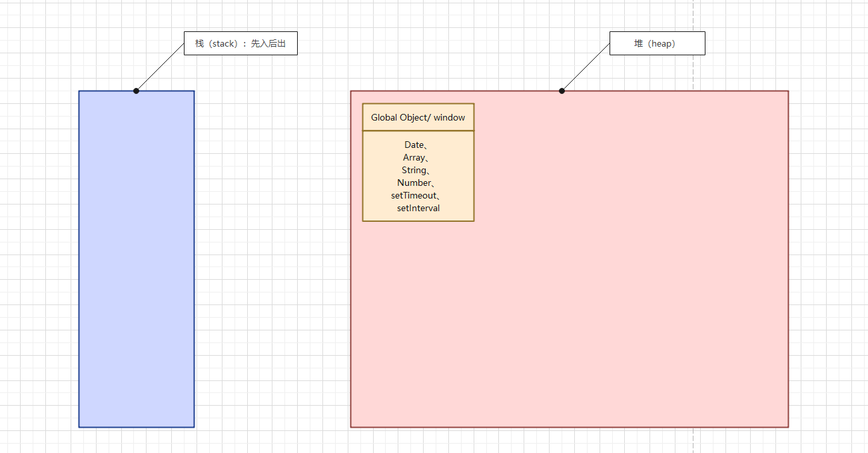
Task: Select the red heap rectangle's empty area
Action: coord(600,280)
